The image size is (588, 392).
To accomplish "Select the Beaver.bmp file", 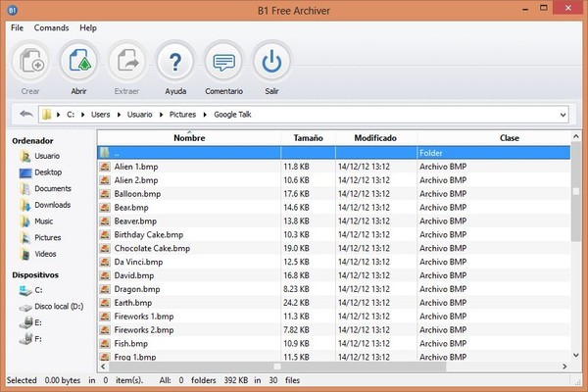I will (135, 221).
